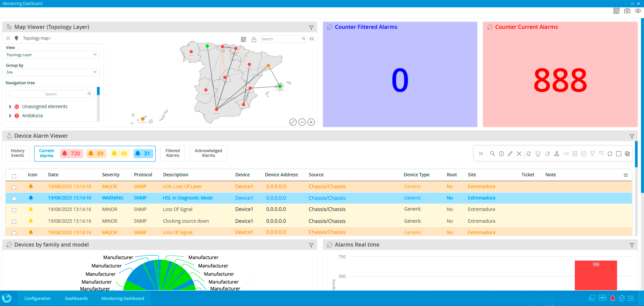Screen dimensions: 644x306
Task: Expand the Andalucia tree node
Action: [10, 116]
